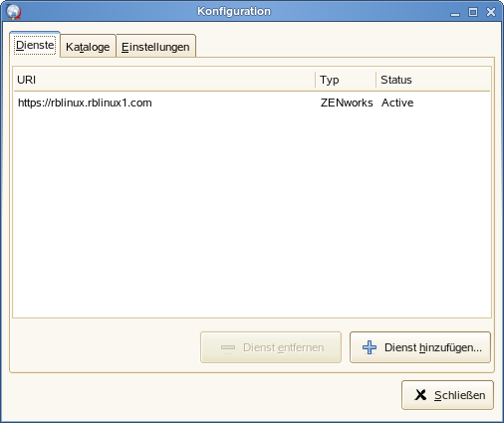The width and height of the screenshot is (504, 423).
Task: Open the Kataloge tab
Action: 88,47
